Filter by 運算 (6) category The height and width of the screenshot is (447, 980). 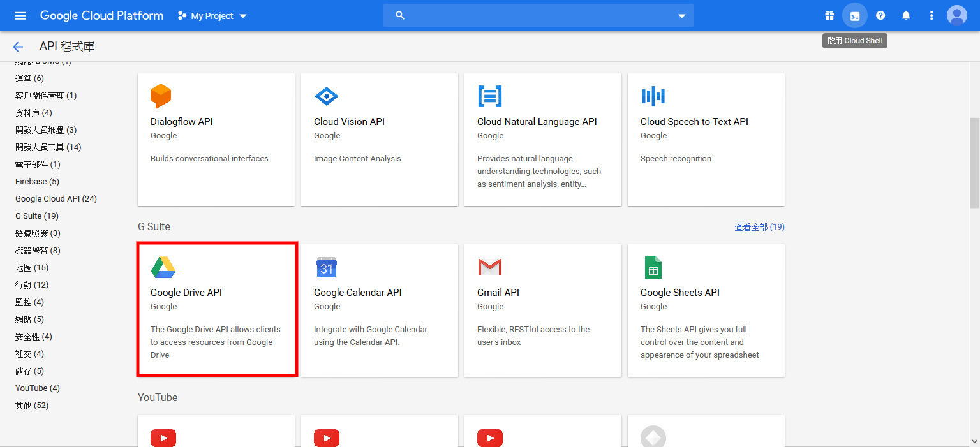point(29,78)
